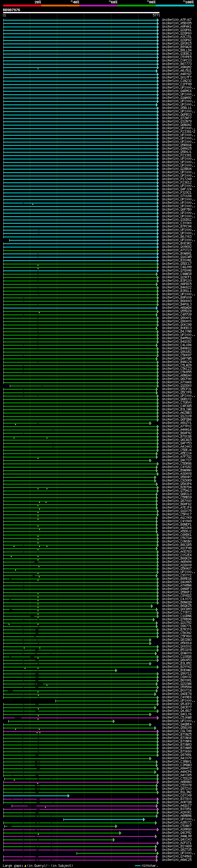
Task: Select label UniRef100_Q017F7
Action: pyautogui.click(x=176, y=78)
